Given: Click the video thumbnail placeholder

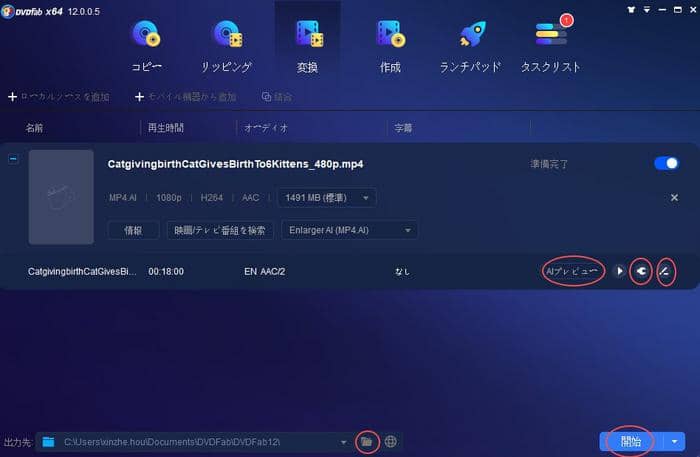Looking at the screenshot, I should (61, 197).
